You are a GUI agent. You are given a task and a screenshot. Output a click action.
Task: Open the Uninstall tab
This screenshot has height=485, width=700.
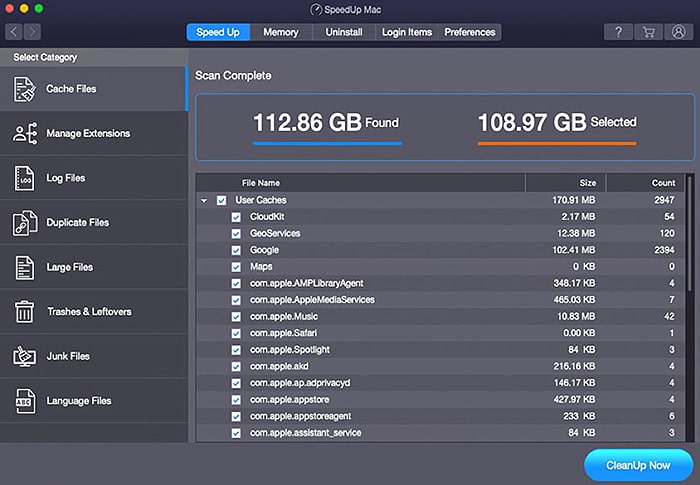(344, 32)
